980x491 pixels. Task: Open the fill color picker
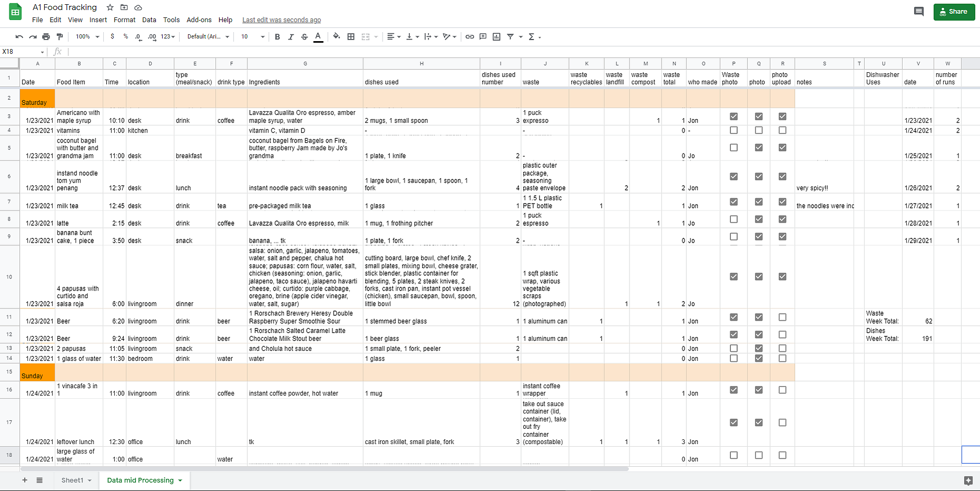pos(337,37)
